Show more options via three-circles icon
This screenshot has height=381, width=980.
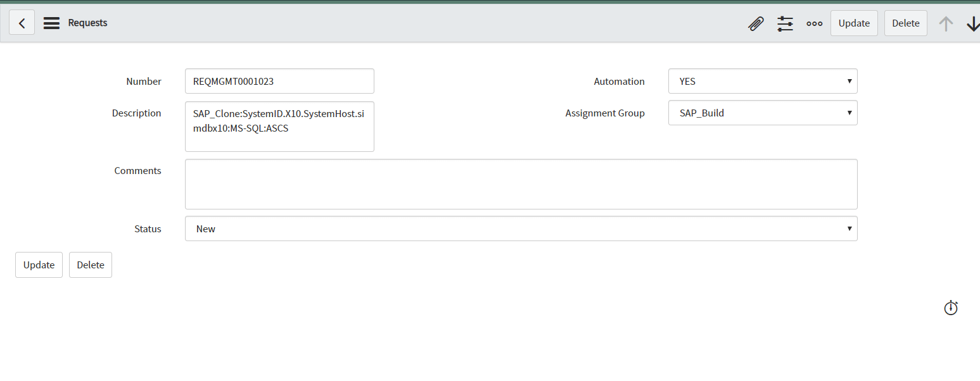814,23
